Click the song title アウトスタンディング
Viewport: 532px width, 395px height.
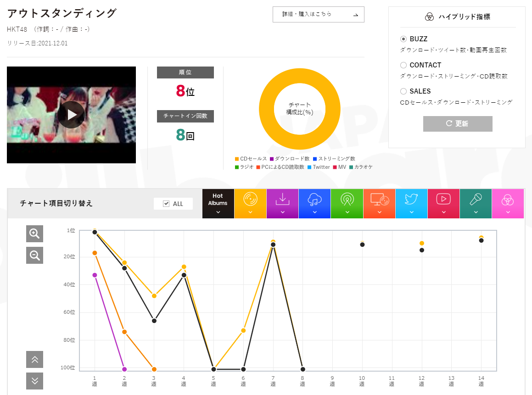62,14
